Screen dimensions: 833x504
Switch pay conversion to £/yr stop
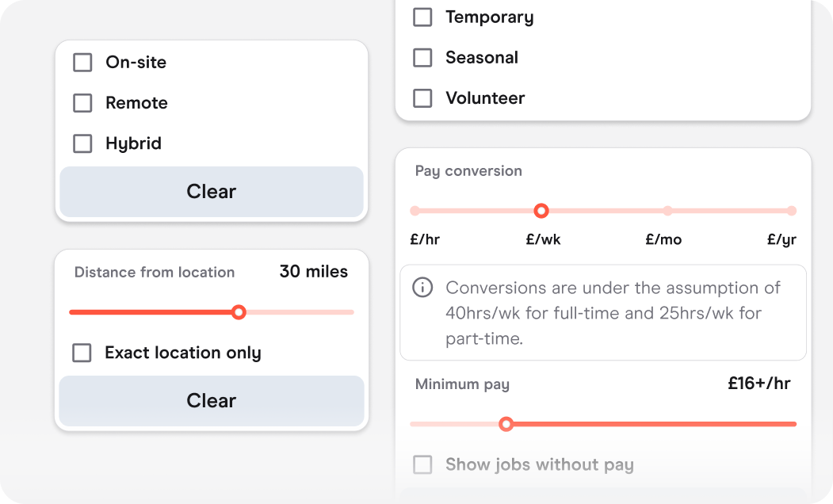tap(791, 211)
